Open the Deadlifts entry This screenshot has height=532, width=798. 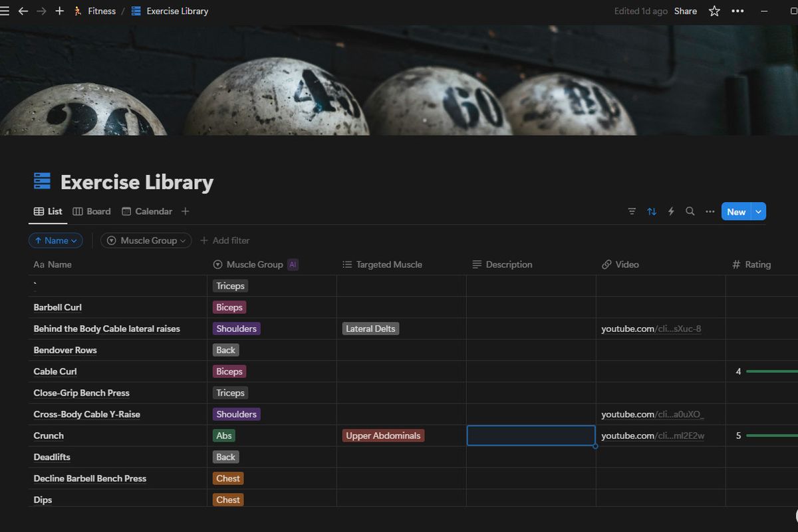pyautogui.click(x=52, y=457)
